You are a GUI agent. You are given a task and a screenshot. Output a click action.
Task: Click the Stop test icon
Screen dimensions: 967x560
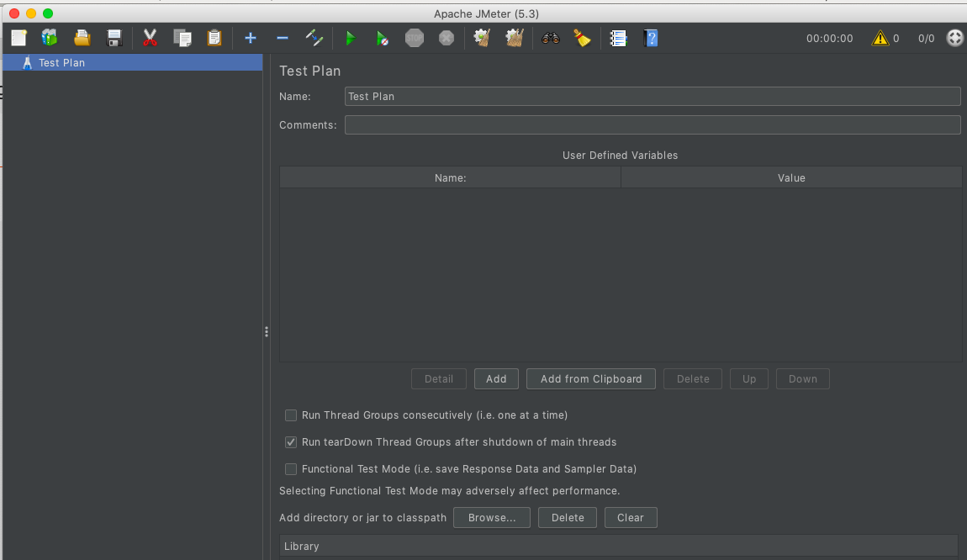(415, 38)
